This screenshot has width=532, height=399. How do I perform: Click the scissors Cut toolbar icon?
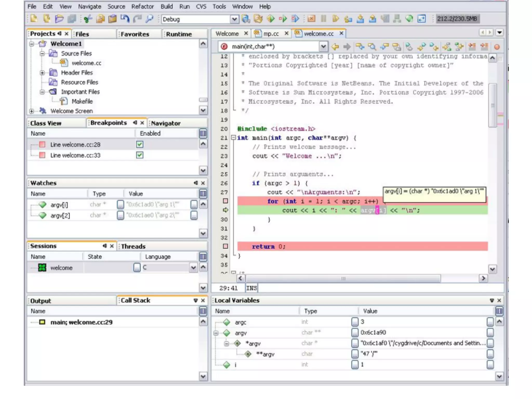click(x=88, y=19)
